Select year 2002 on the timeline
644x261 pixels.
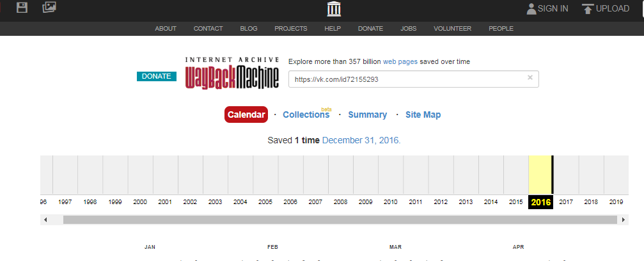[190, 202]
